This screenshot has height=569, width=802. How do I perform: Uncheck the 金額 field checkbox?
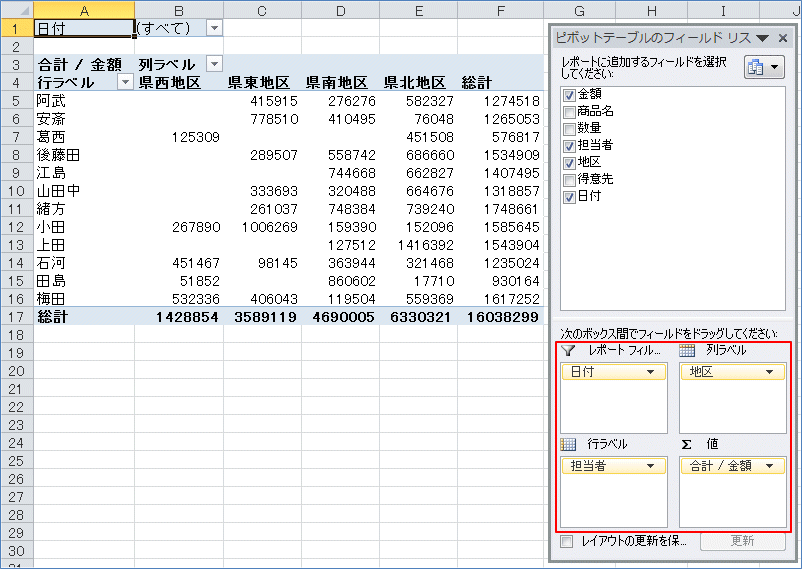tap(569, 95)
